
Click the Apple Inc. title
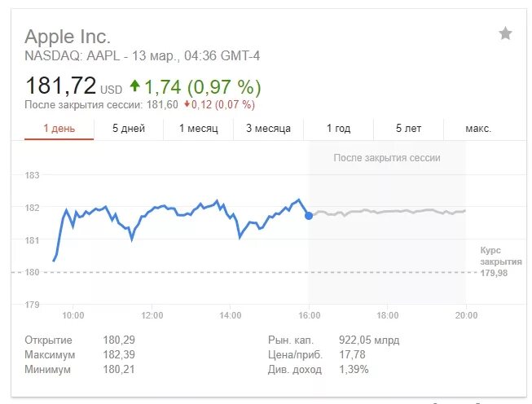click(68, 37)
